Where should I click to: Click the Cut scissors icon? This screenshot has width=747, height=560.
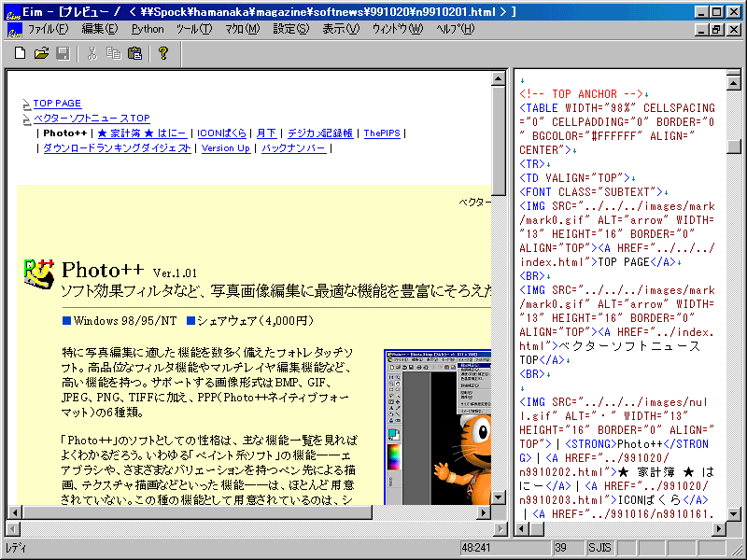pyautogui.click(x=92, y=53)
